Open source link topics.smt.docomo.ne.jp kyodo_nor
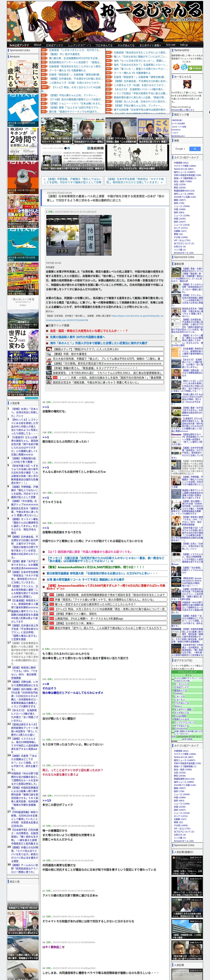 coord(105,318)
